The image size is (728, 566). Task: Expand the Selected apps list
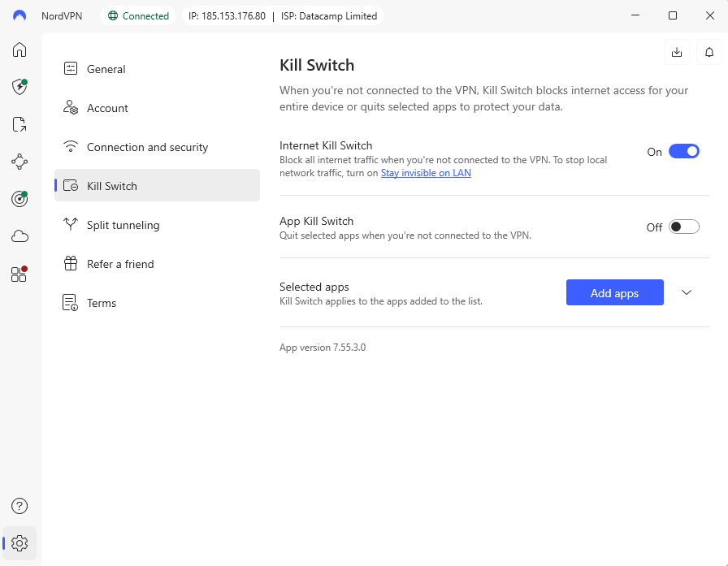[x=686, y=292]
